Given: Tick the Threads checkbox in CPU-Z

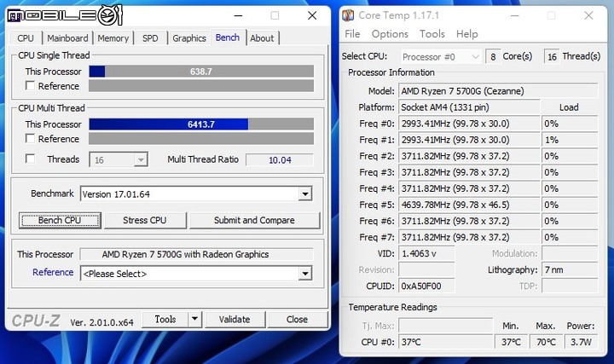Looking at the screenshot, I should click(x=30, y=159).
